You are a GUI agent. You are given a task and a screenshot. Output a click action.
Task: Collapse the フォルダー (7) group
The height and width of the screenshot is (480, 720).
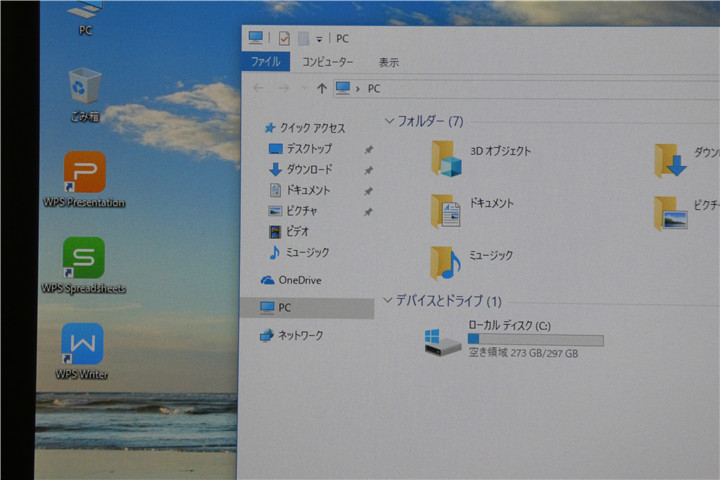(389, 121)
